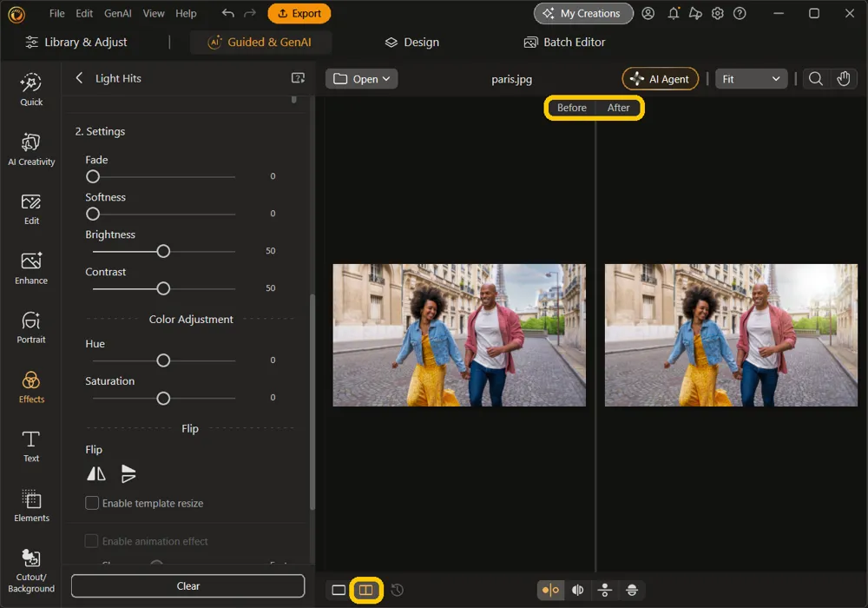Open Cutout/Background tools
Screen dimensions: 868x608
click(x=31, y=572)
